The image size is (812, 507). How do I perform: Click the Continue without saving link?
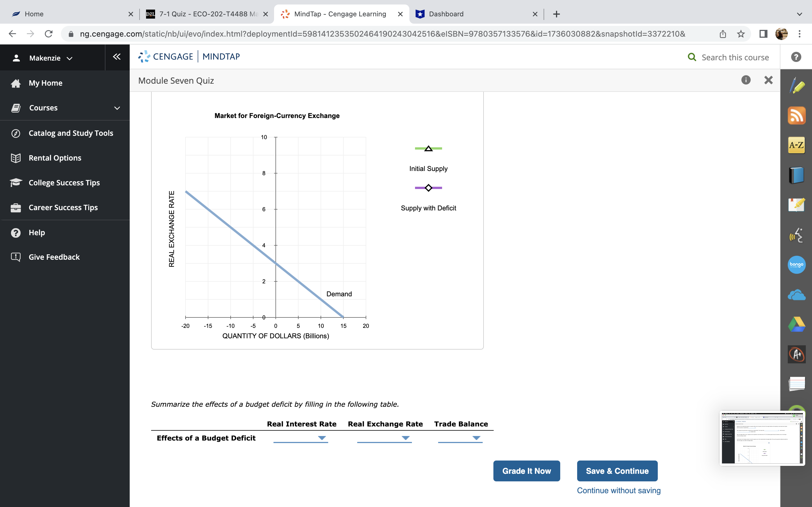[x=618, y=490]
